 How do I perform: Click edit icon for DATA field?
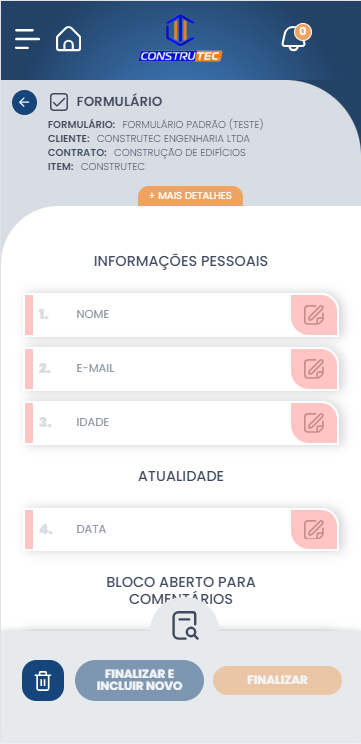click(314, 530)
